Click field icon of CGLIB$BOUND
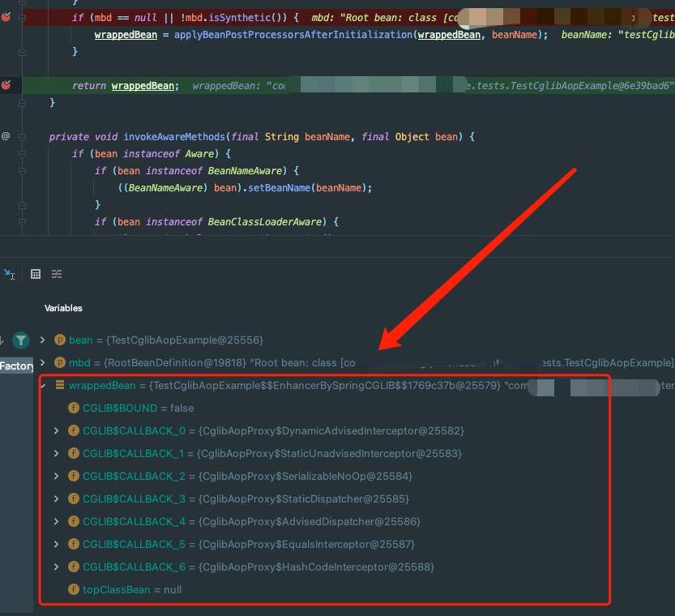The width and height of the screenshot is (675, 616). 74,408
